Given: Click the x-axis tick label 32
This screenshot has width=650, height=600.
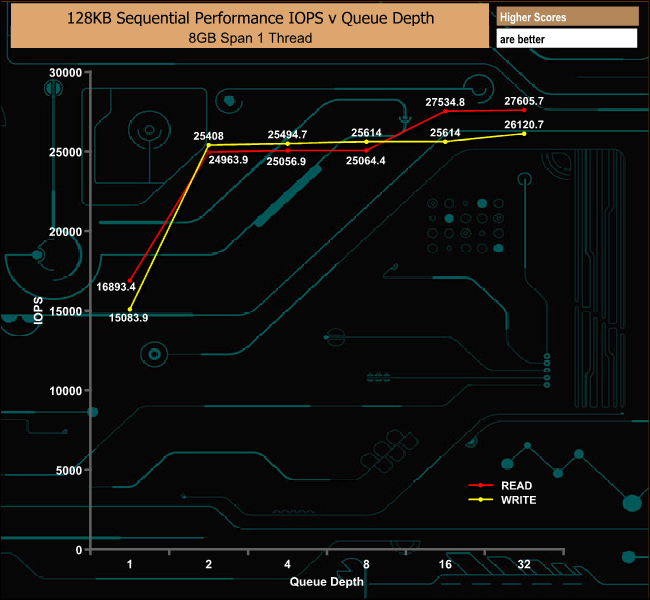Looking at the screenshot, I should point(524,564).
